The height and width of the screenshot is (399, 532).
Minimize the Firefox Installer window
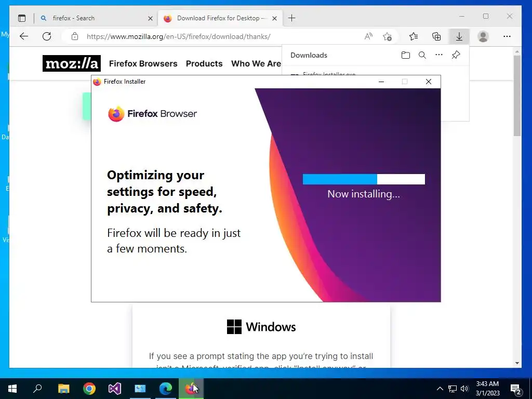381,82
